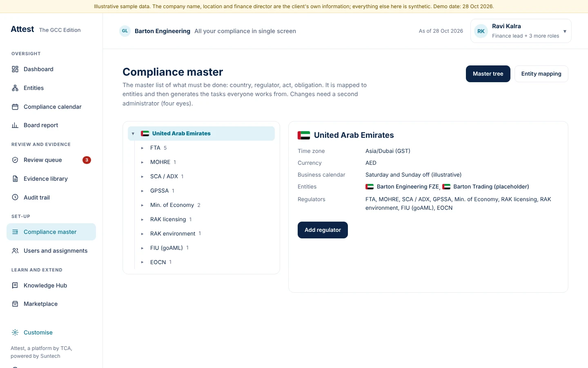
Task: Go to Compliance calendar
Action: 51,107
